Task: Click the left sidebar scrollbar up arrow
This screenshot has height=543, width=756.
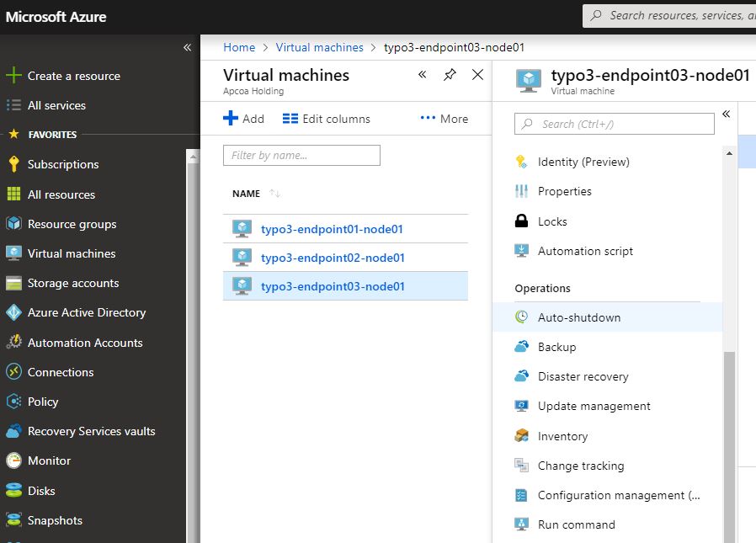Action: 193,157
